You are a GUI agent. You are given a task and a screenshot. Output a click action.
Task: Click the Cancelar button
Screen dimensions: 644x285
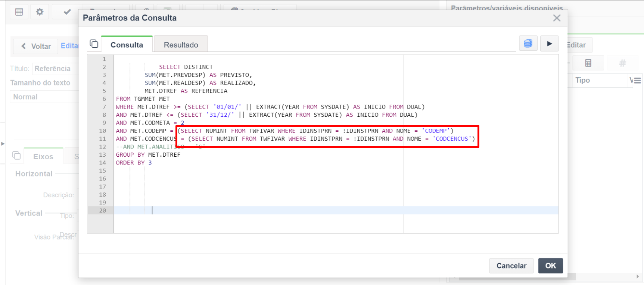pyautogui.click(x=511, y=266)
